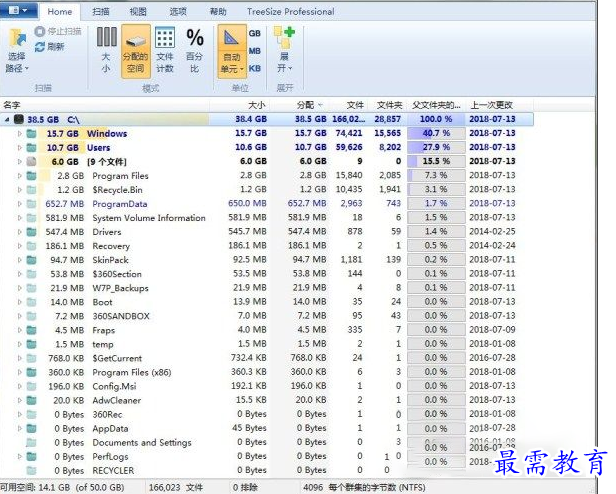Click the 27.9 % bar for Users
The image size is (616, 494).
tap(436, 147)
